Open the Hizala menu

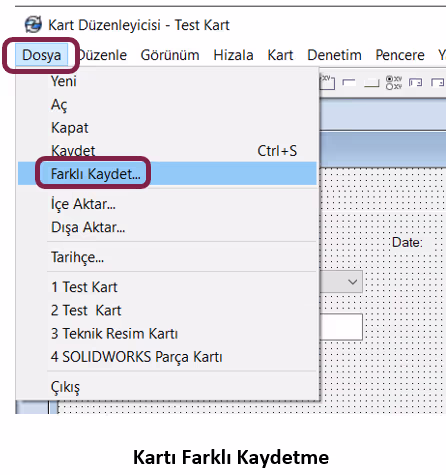(233, 55)
